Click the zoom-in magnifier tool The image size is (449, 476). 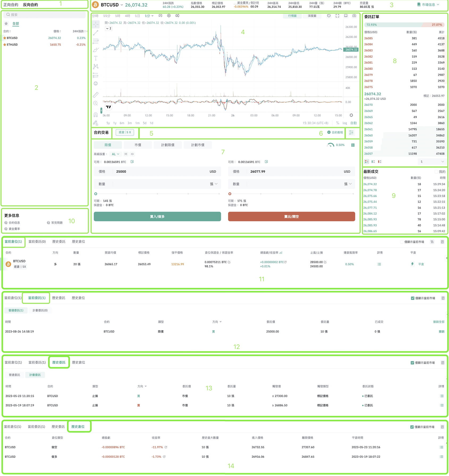pos(96,103)
